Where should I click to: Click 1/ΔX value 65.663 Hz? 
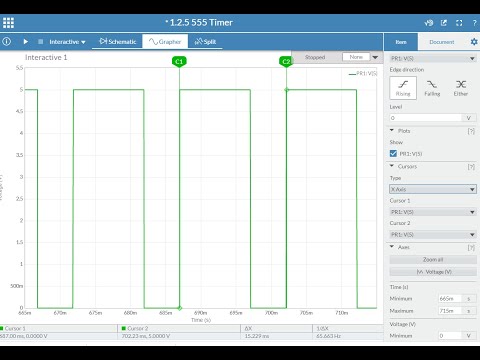tap(328, 336)
